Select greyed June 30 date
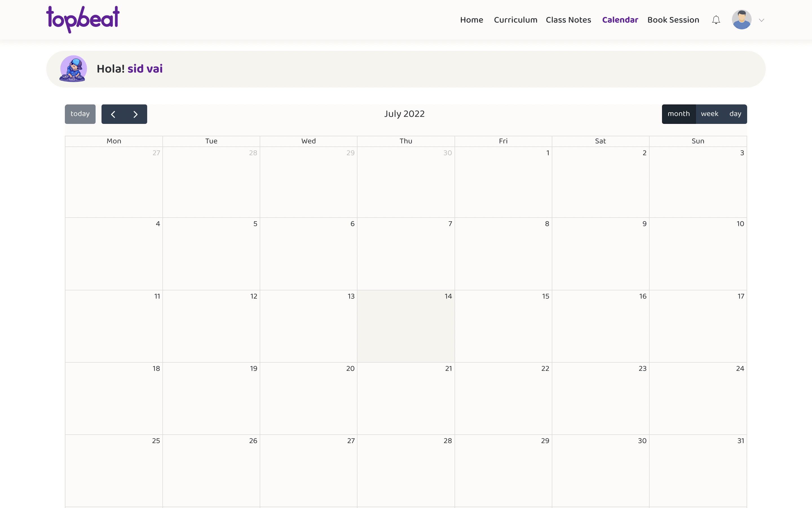 (448, 153)
